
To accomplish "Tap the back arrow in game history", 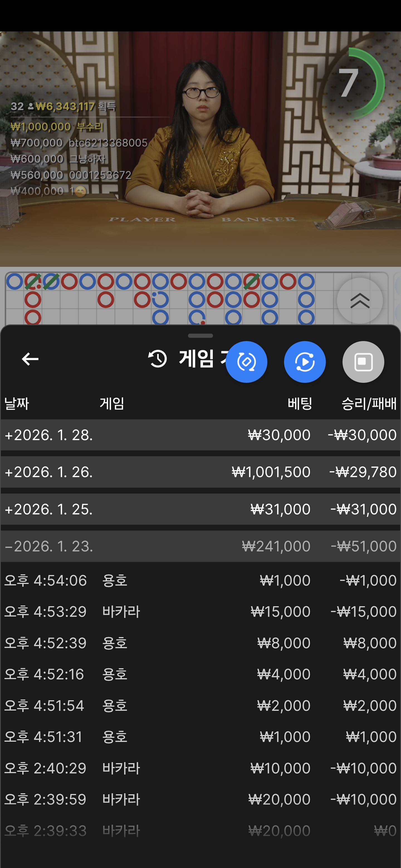I will click(x=30, y=359).
